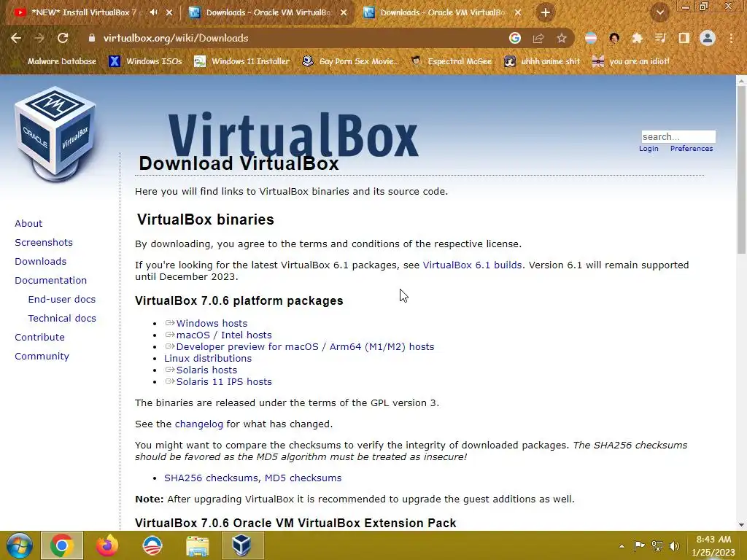The image size is (747, 560).
Task: Close the last Downloads VirtualBox tab
Action: tap(518, 12)
